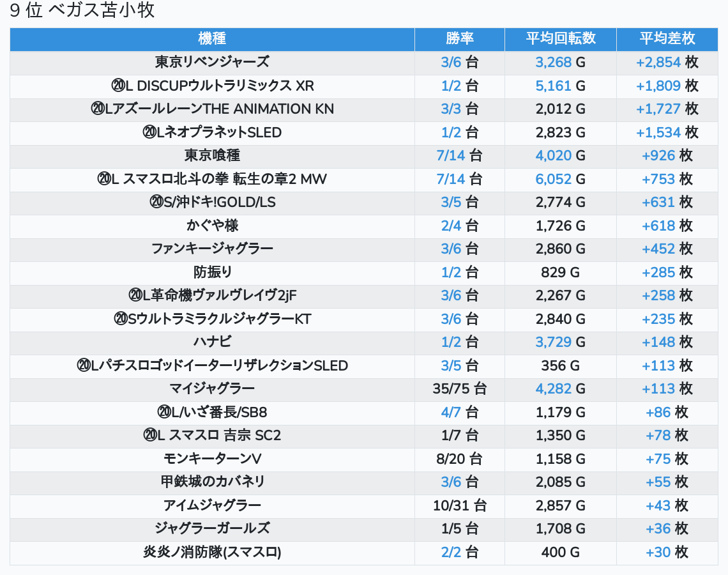The height and width of the screenshot is (575, 728).
Task: Click the +1,727 value in アズールレーン row
Action: click(658, 109)
